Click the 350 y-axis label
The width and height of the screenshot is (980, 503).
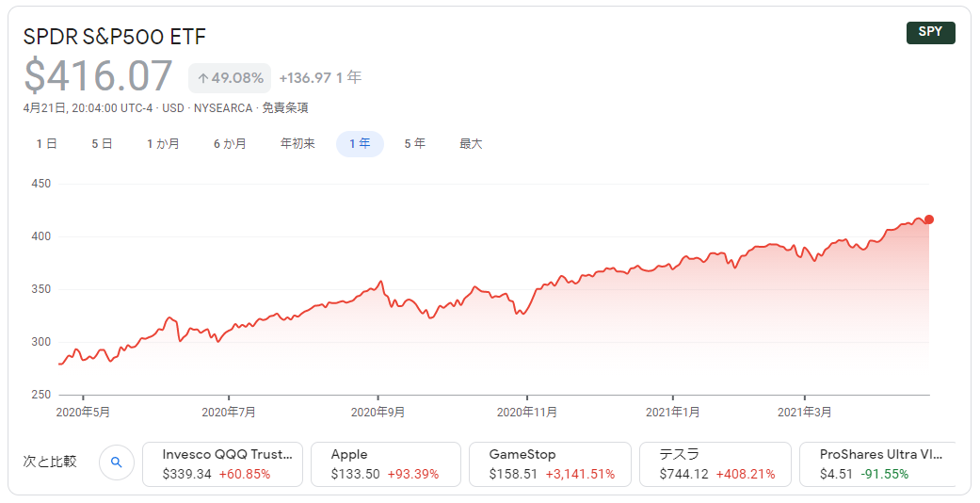click(x=41, y=289)
